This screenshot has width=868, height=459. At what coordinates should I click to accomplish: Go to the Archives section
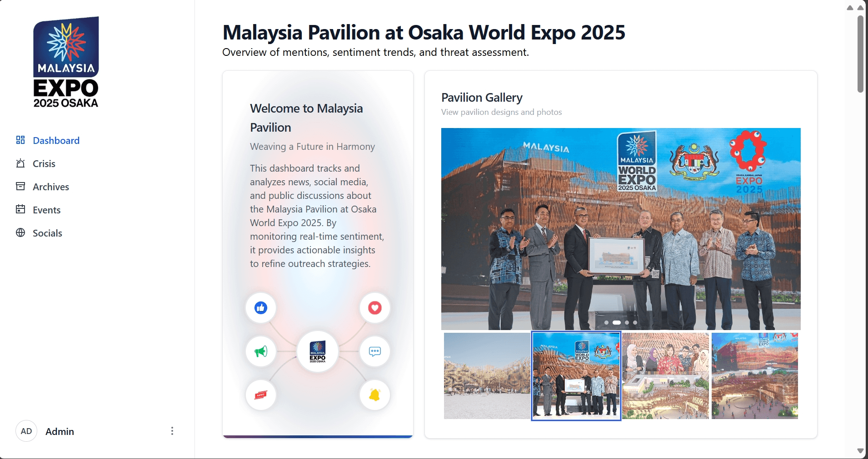click(51, 187)
